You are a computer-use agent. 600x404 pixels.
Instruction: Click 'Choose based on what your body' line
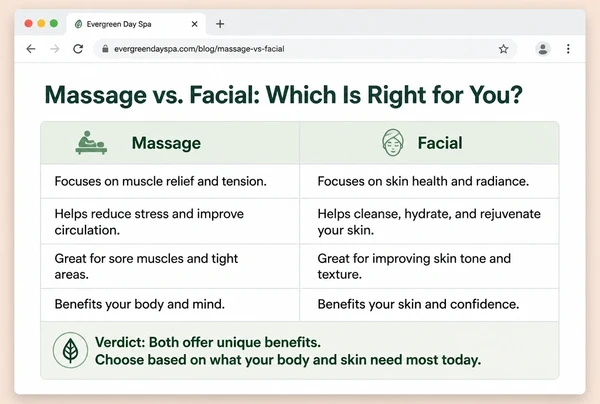[288, 360]
